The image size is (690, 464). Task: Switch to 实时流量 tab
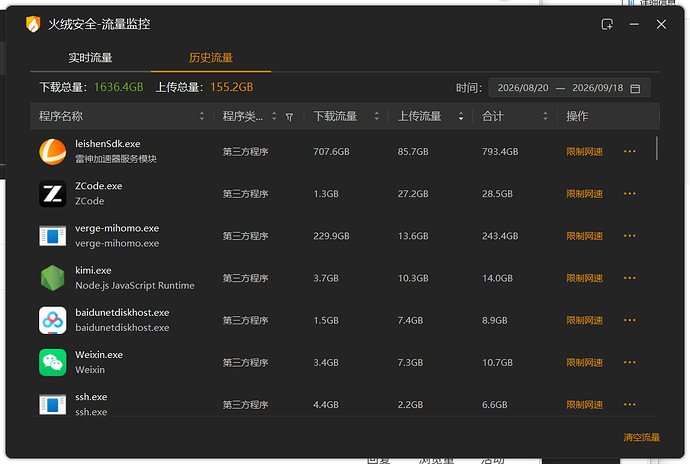click(x=90, y=58)
